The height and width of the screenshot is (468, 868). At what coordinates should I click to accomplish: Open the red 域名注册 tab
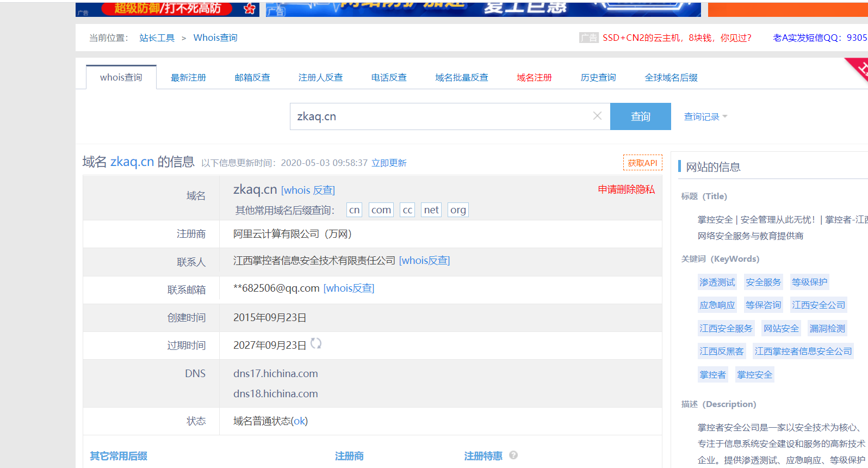tap(534, 78)
